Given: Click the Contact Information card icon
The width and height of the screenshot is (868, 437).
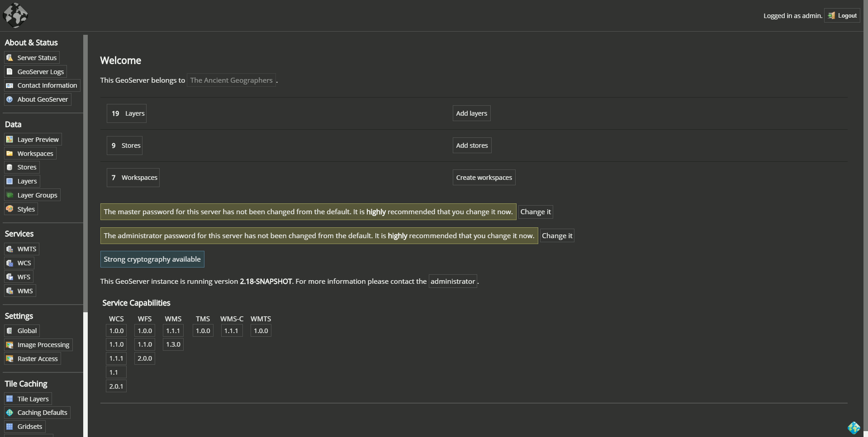Looking at the screenshot, I should tap(9, 85).
